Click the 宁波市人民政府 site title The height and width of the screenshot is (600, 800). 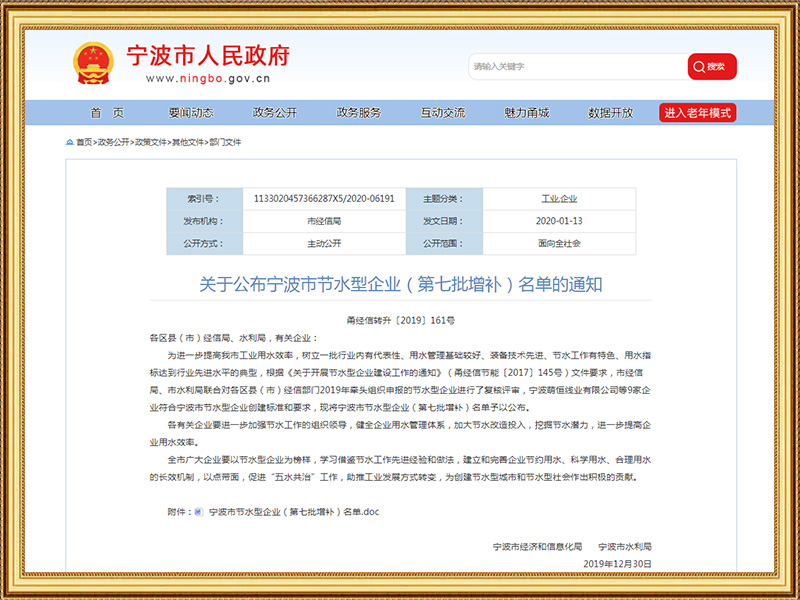coord(208,56)
